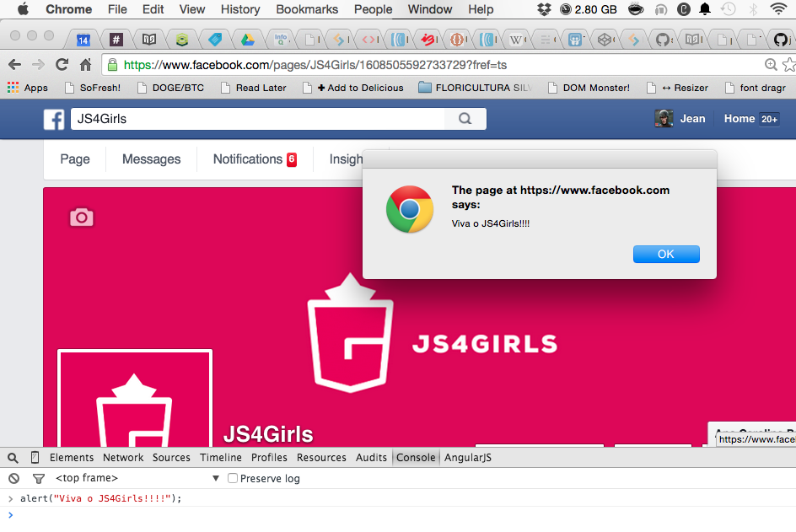This screenshot has width=796, height=532.
Task: Open the Facebook Page tab
Action: tap(75, 159)
